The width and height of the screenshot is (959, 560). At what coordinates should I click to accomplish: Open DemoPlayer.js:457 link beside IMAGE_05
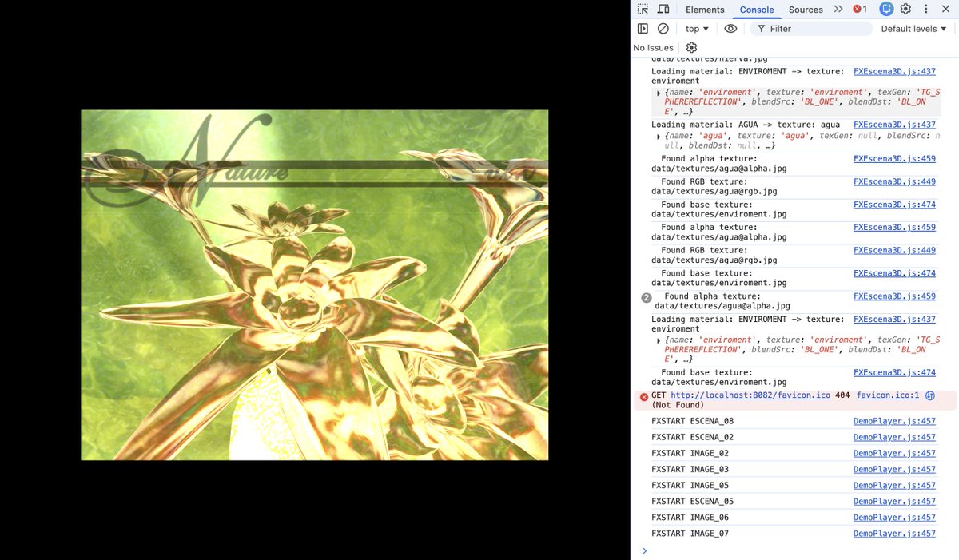click(x=894, y=485)
